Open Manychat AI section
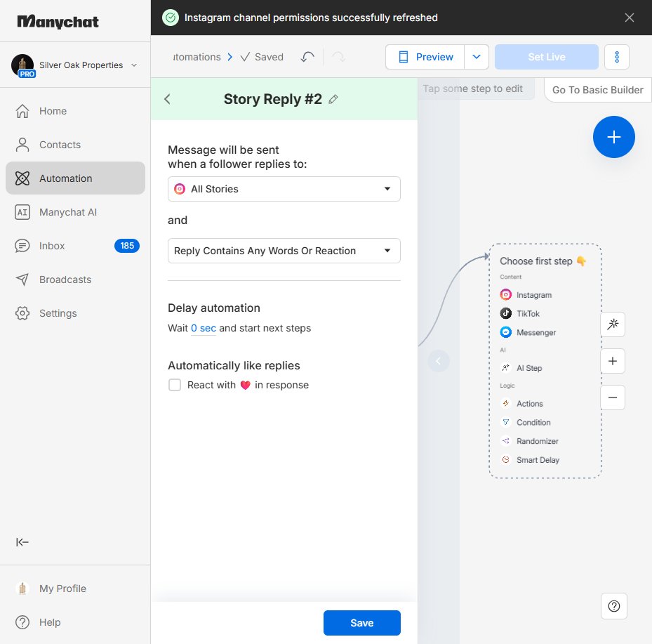 pyautogui.click(x=75, y=212)
